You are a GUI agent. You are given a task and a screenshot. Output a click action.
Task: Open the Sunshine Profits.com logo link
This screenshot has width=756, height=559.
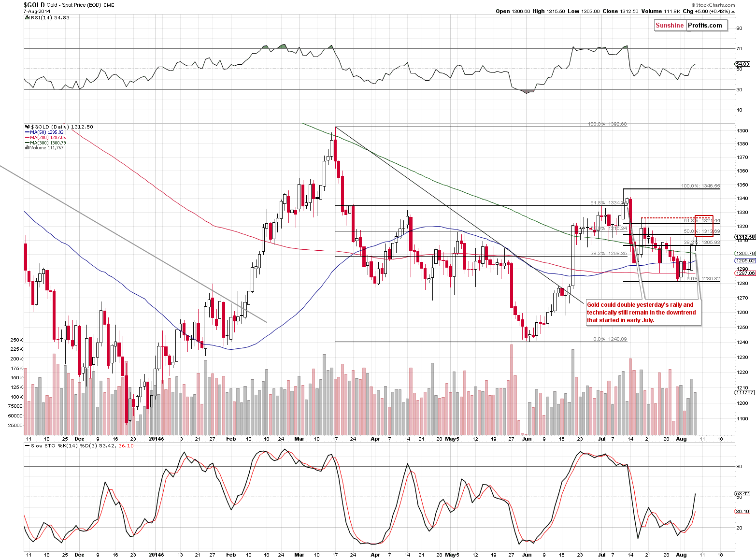[x=690, y=26]
